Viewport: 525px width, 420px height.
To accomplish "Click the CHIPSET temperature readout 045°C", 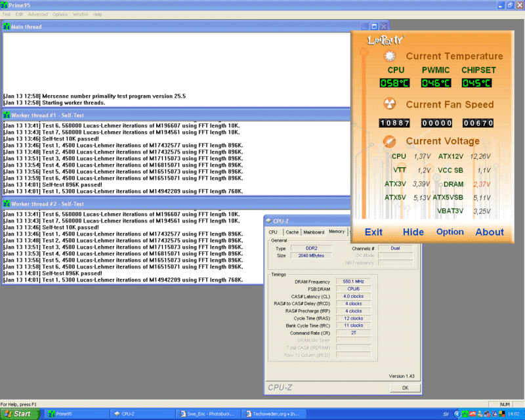I will click(477, 83).
